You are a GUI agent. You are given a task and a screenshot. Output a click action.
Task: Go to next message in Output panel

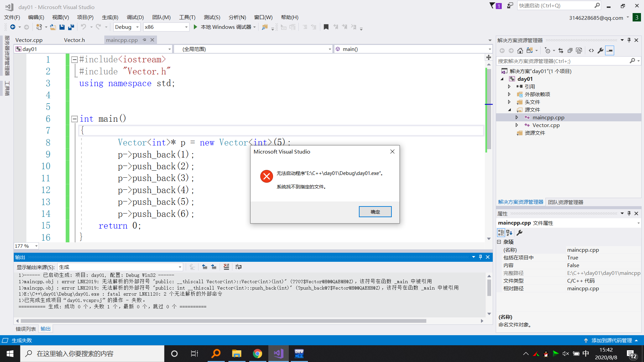[214, 267]
